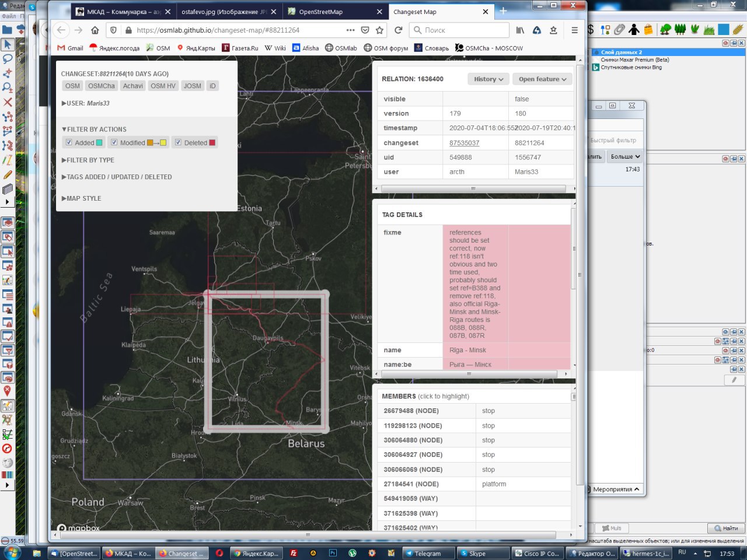Activate the JOSM draw nodes tool

pyautogui.click(x=8, y=73)
